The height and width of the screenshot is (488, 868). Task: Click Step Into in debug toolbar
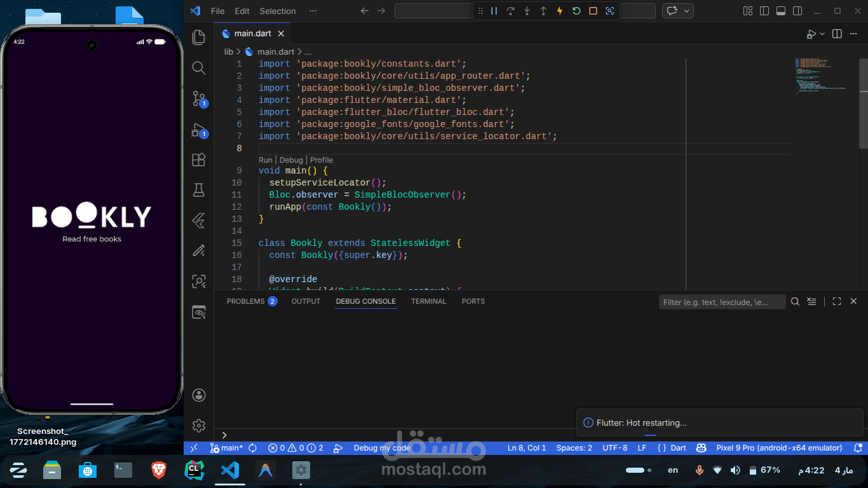[x=527, y=11]
